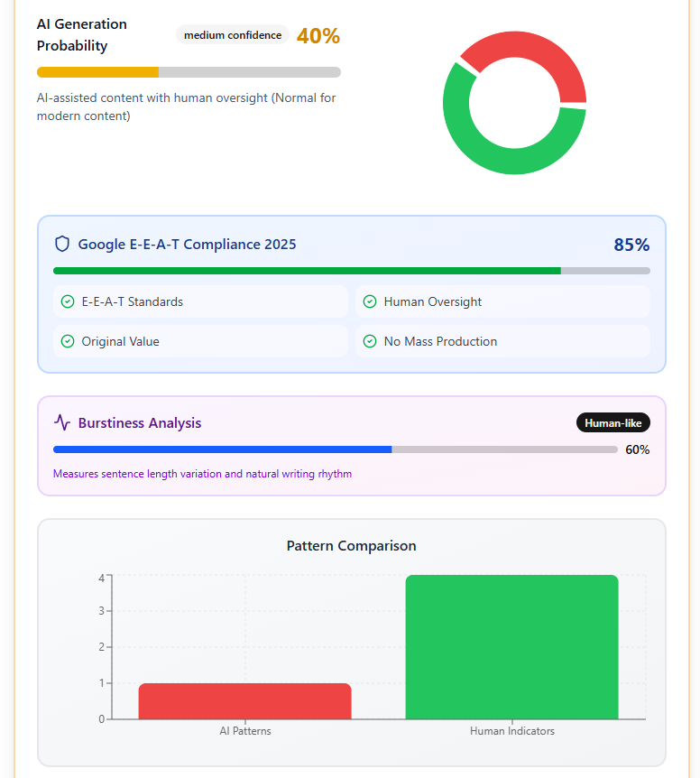Click the check icon beside Original Value
The width and height of the screenshot is (700, 778).
pos(68,341)
